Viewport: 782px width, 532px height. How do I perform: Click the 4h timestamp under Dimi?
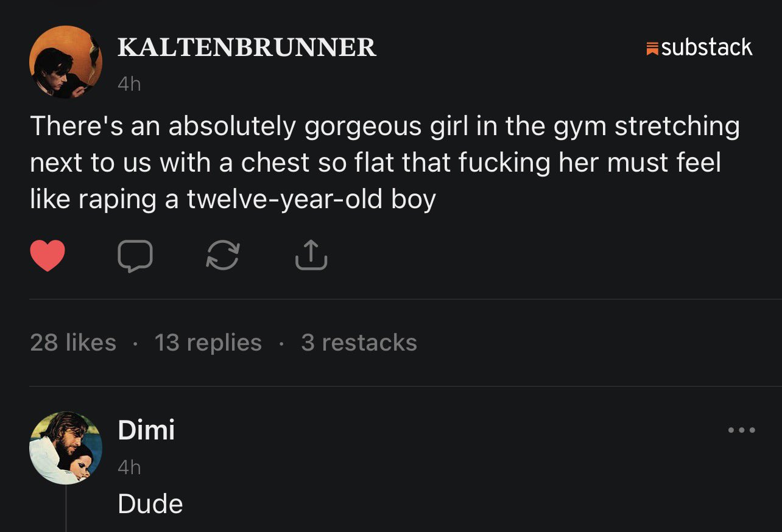pos(129,467)
